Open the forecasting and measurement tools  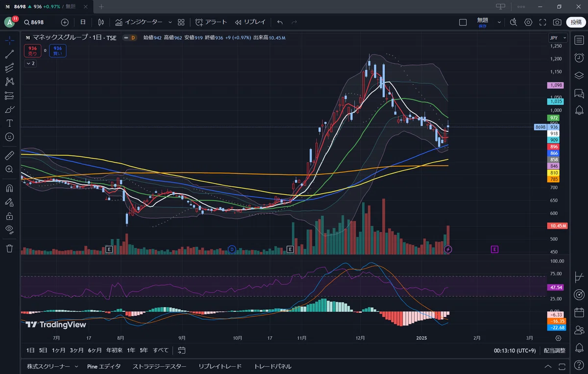(x=9, y=96)
